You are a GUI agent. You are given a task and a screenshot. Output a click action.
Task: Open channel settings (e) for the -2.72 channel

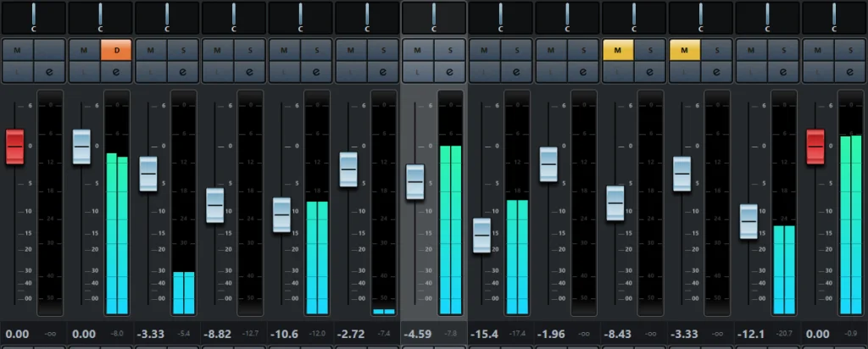pos(383,72)
